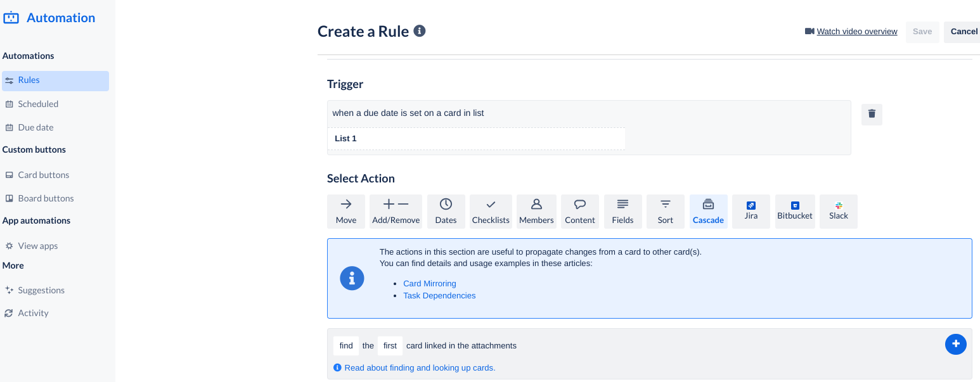Click the Automation title in the sidebar
The height and width of the screenshot is (382, 980).
(x=61, y=18)
